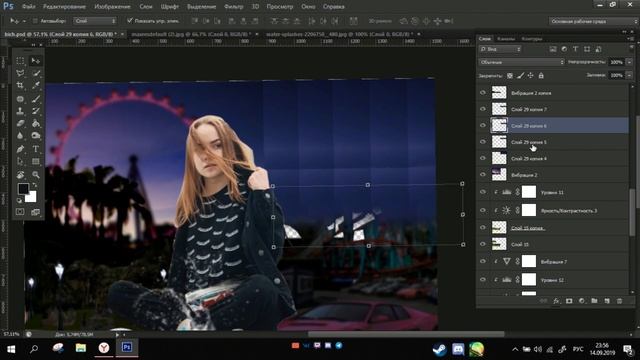Open the tool preset picker arrow
Image resolution: width=640 pixels, height=360 pixels.
(24, 21)
